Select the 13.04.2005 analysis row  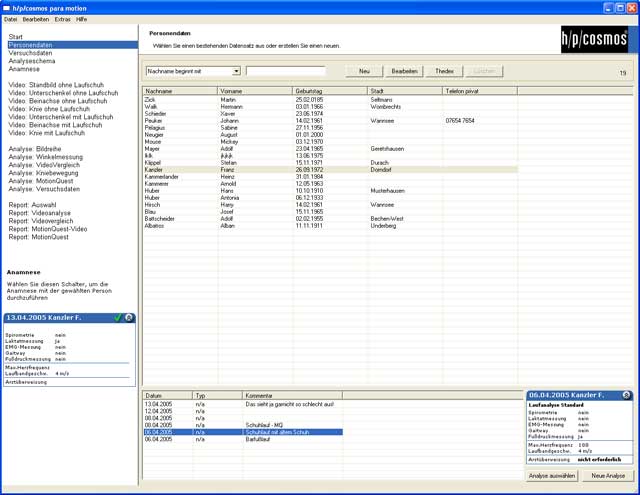point(242,404)
